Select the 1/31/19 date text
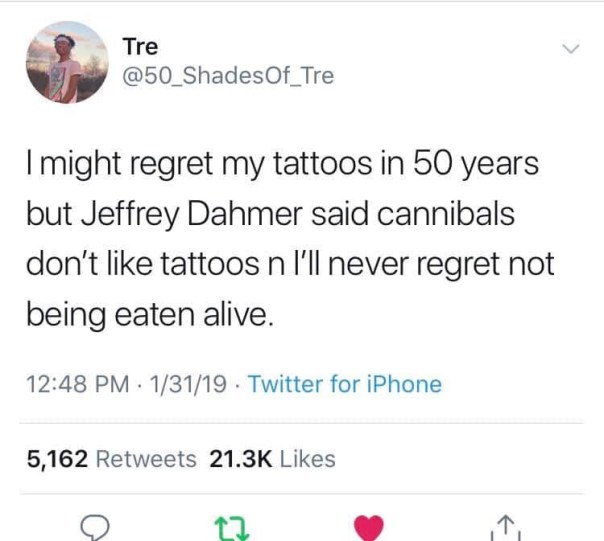 (x=188, y=384)
